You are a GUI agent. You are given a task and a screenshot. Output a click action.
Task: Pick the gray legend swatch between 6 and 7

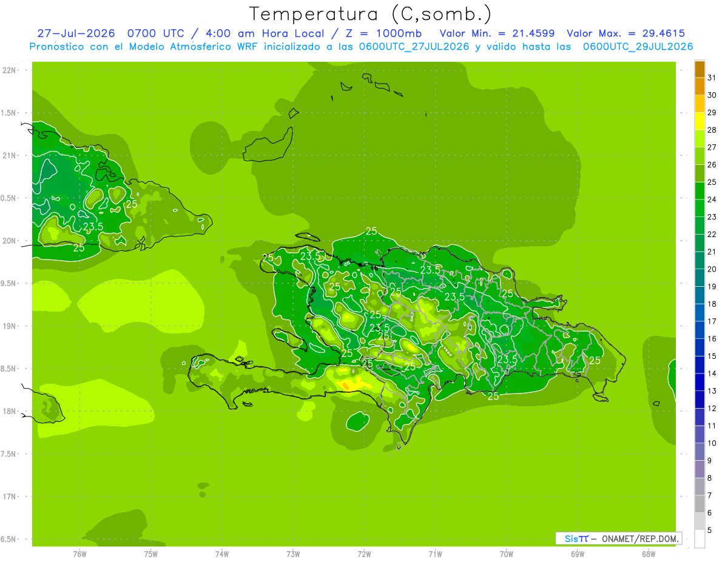pos(699,504)
